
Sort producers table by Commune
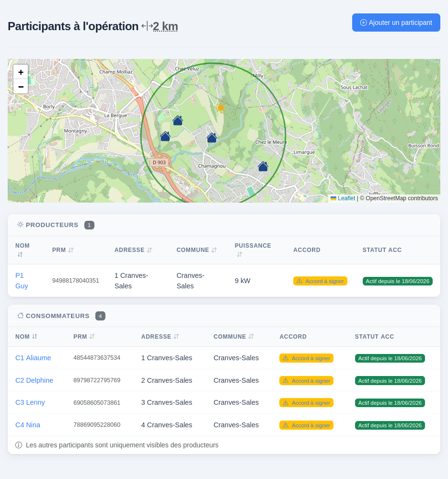pyautogui.click(x=214, y=250)
